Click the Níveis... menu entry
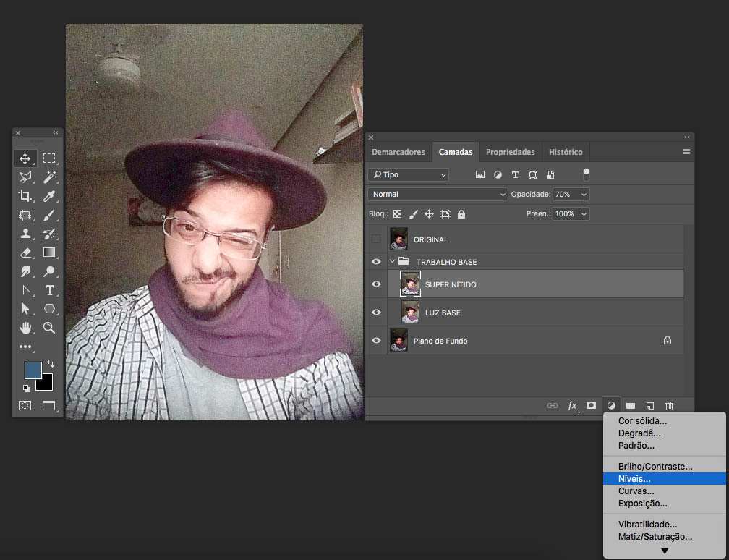This screenshot has width=729, height=560. pos(634,479)
